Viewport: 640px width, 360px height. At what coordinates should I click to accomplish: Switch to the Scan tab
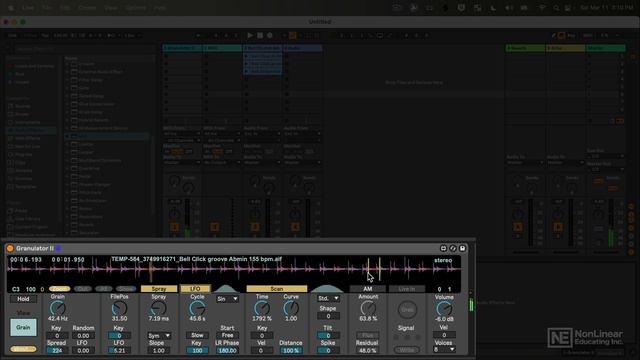coord(276,289)
